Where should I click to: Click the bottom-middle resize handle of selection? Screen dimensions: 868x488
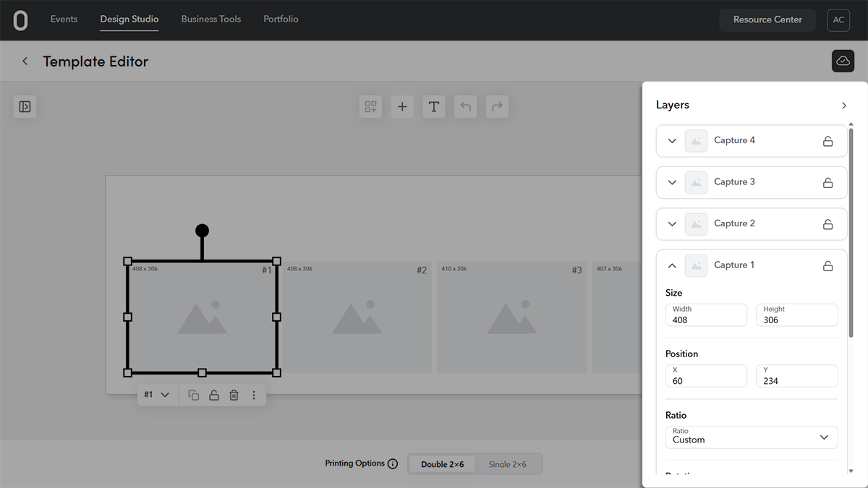tap(202, 372)
